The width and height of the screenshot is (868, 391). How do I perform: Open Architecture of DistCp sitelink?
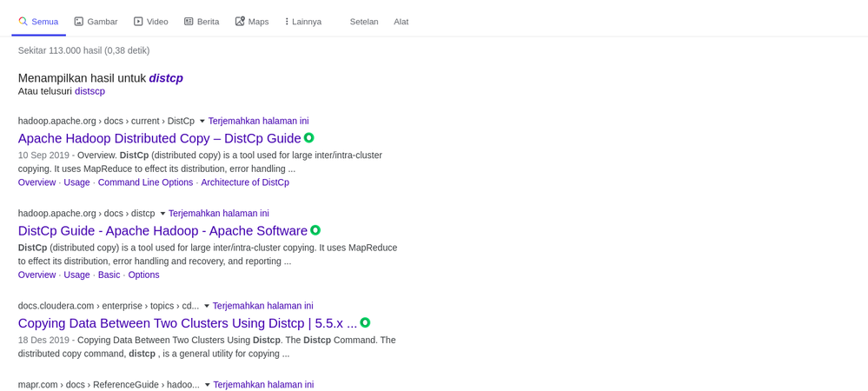pyautogui.click(x=245, y=182)
